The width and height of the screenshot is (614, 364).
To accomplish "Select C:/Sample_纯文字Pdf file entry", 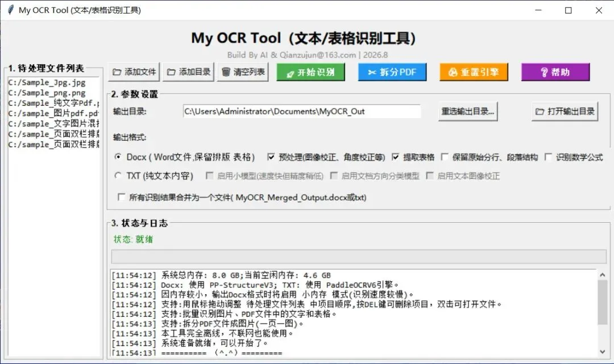I will tap(53, 103).
